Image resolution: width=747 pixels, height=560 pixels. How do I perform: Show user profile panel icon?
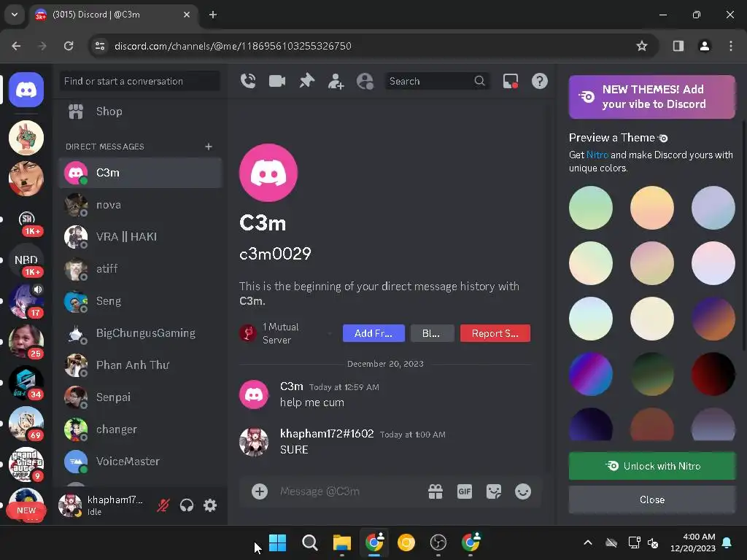point(365,81)
